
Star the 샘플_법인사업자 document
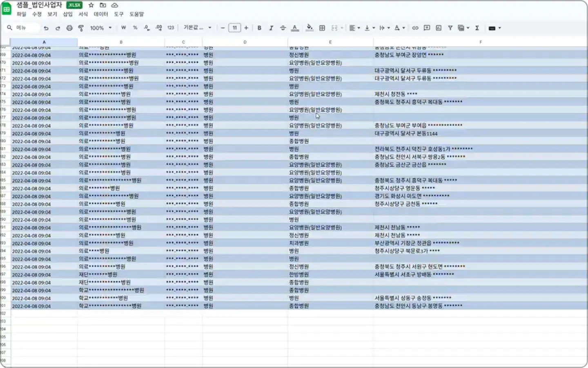91,5
